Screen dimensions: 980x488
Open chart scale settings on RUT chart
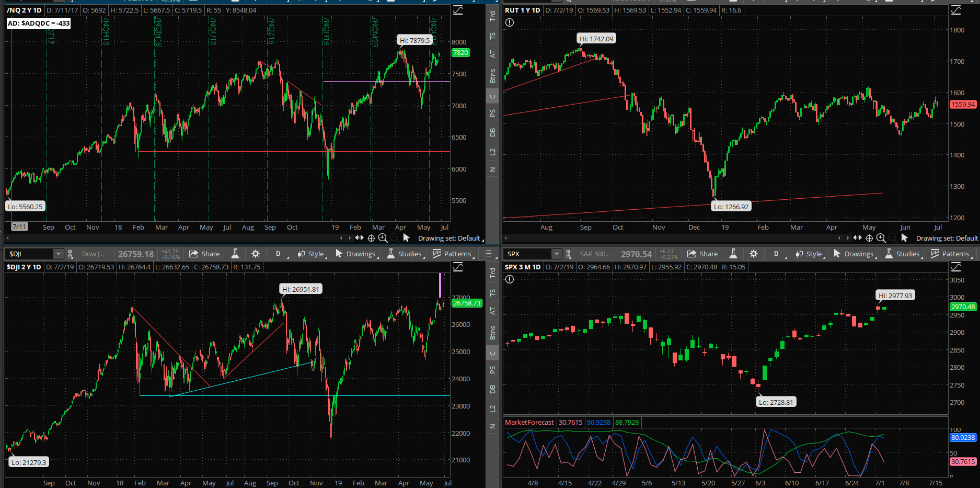pyautogui.click(x=956, y=10)
